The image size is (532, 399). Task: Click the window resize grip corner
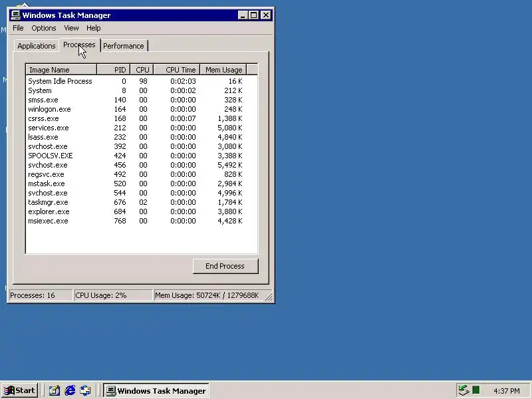point(269,297)
